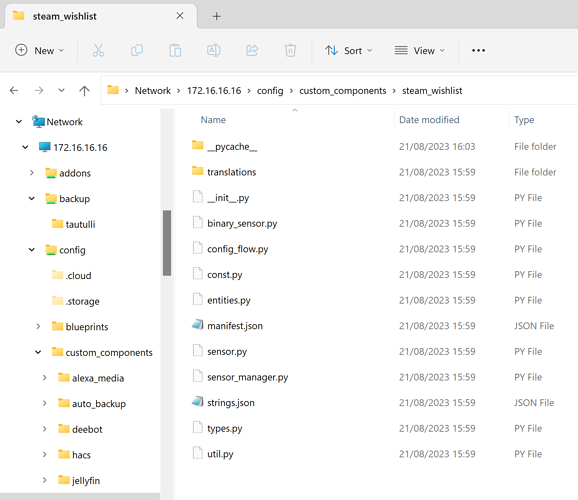Click the Rename icon in toolbar
Screen dimensions: 578x500
(x=213, y=50)
